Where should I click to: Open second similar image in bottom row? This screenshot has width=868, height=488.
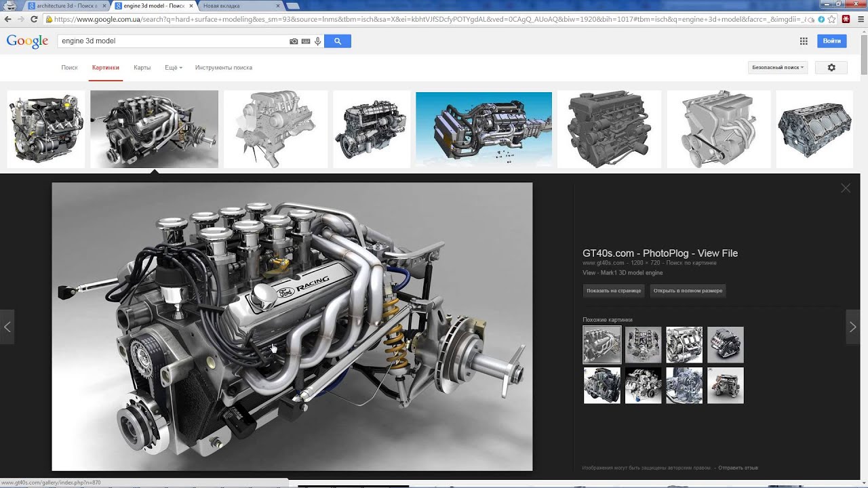[643, 386]
